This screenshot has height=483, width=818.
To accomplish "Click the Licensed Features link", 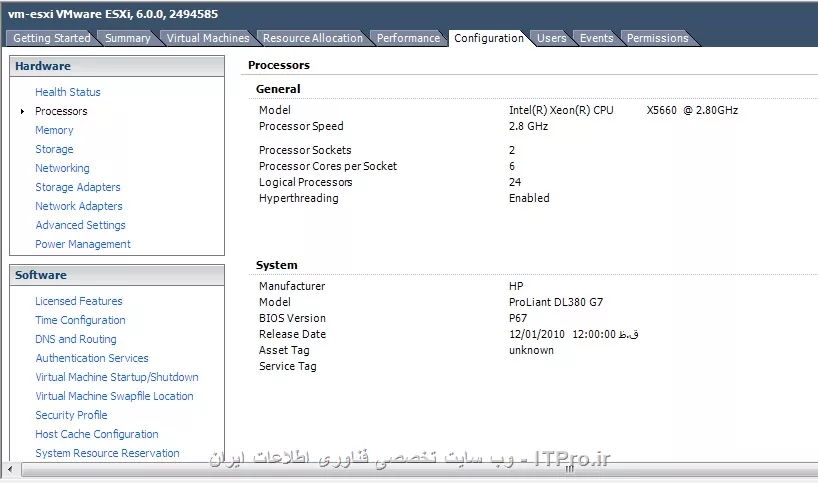I will [79, 301].
